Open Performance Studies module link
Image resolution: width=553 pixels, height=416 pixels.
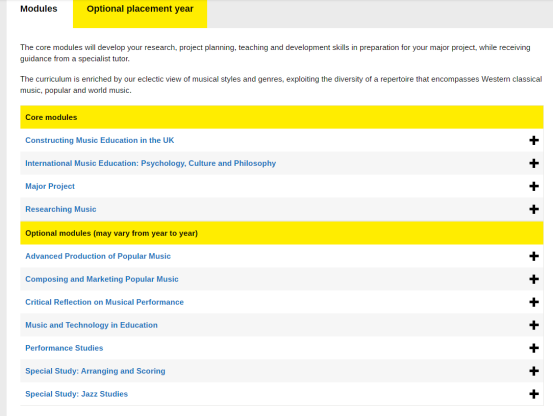click(64, 348)
